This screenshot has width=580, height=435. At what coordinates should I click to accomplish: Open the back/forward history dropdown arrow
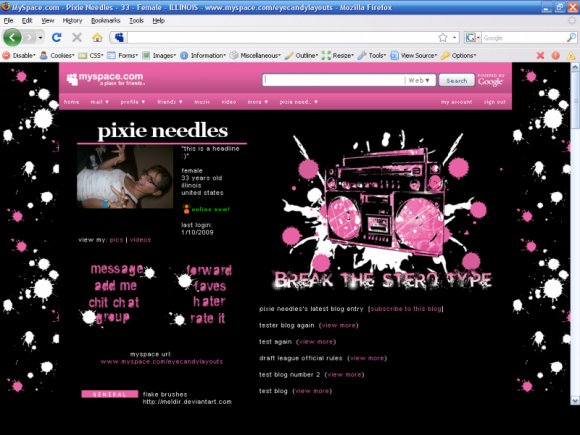(x=40, y=37)
